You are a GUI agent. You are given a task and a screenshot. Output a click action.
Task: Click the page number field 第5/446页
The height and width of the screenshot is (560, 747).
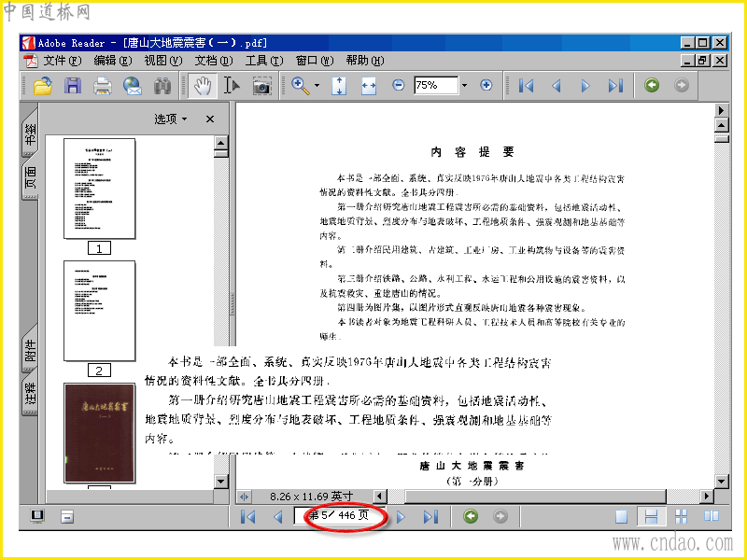(x=339, y=516)
